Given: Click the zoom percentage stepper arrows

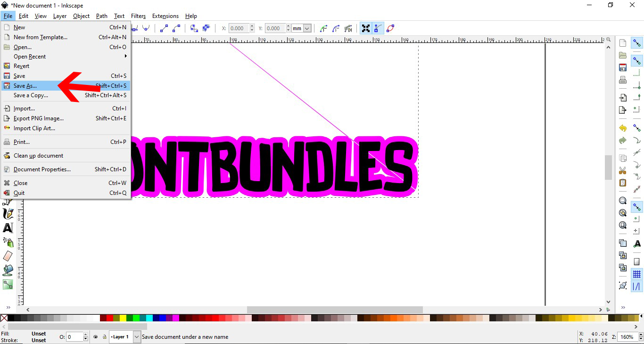Looking at the screenshot, I should (x=641, y=337).
